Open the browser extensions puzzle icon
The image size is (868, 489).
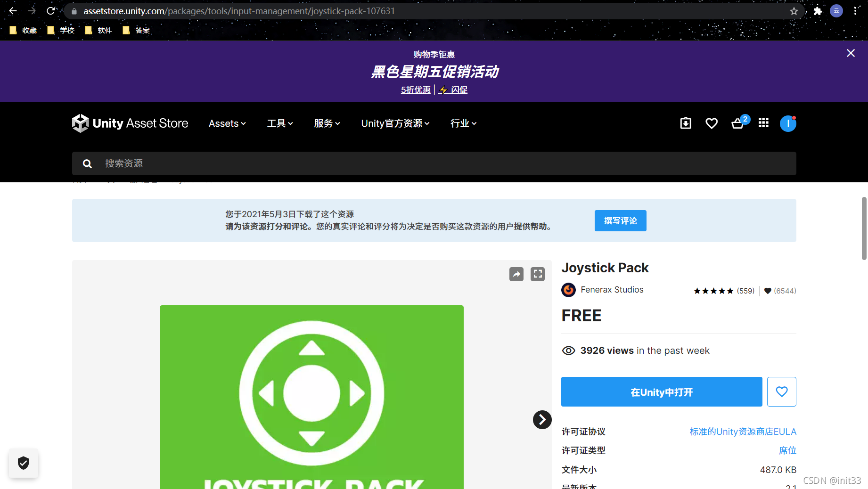pyautogui.click(x=818, y=11)
